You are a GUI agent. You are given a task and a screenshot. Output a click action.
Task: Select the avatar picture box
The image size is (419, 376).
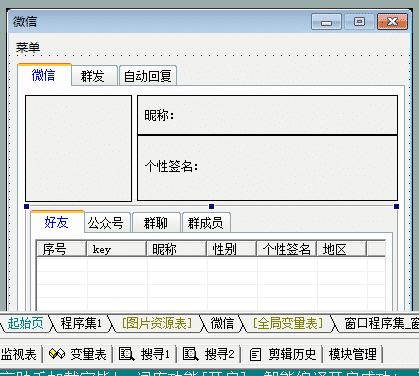tap(78, 148)
